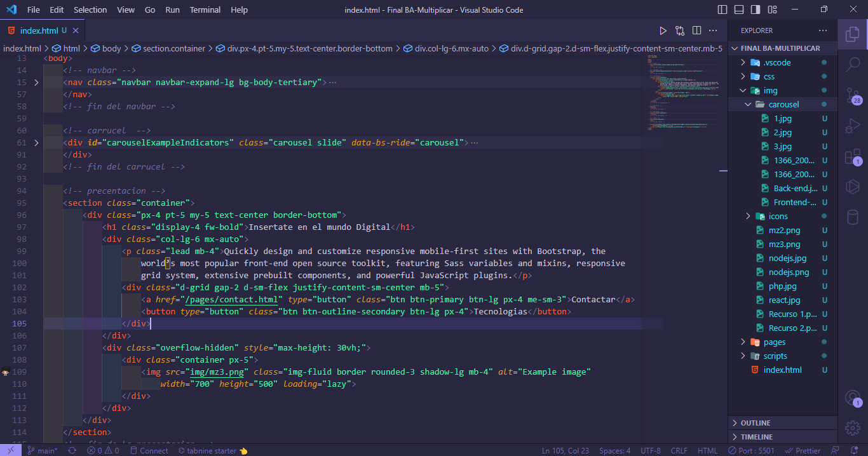Run the file with the play button
Image resolution: width=868 pixels, height=456 pixels.
pos(663,30)
